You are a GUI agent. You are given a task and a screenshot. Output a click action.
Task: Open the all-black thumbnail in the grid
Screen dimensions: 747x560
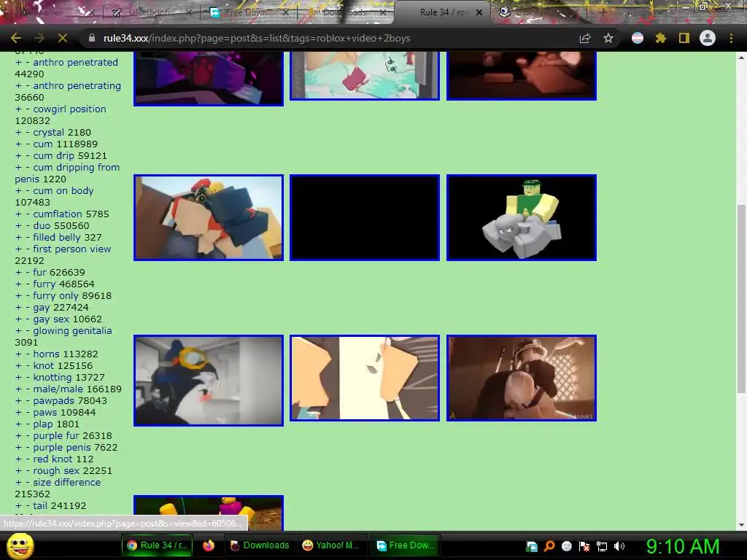365,217
